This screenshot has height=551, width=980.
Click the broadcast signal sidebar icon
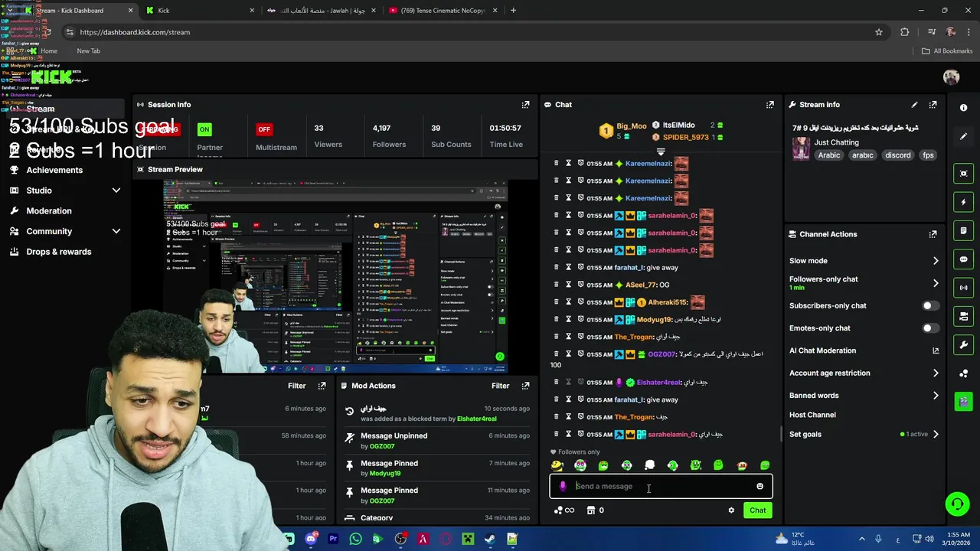[x=964, y=288]
